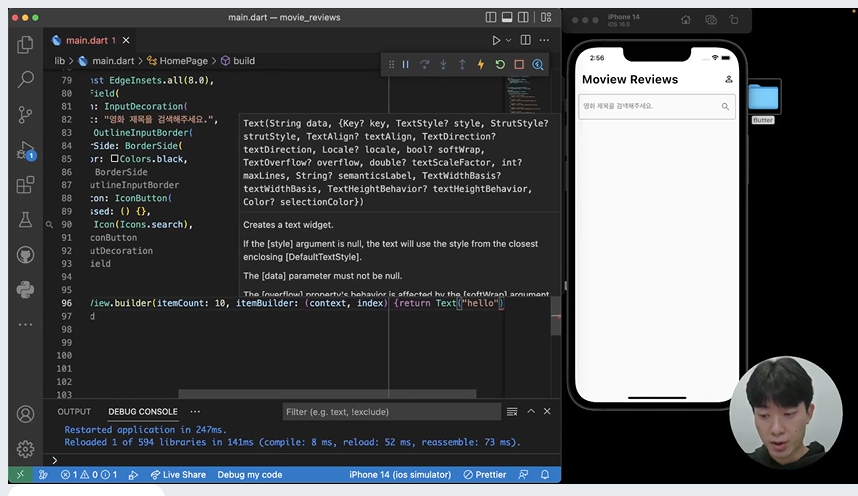The image size is (858, 496).
Task: Click simulator Screenshot button in toolbar
Action: [711, 20]
